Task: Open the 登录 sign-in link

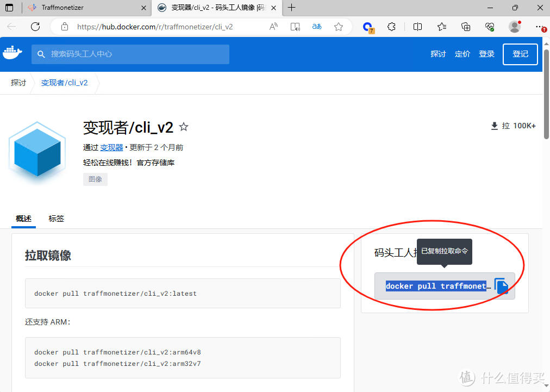Action: pyautogui.click(x=486, y=54)
